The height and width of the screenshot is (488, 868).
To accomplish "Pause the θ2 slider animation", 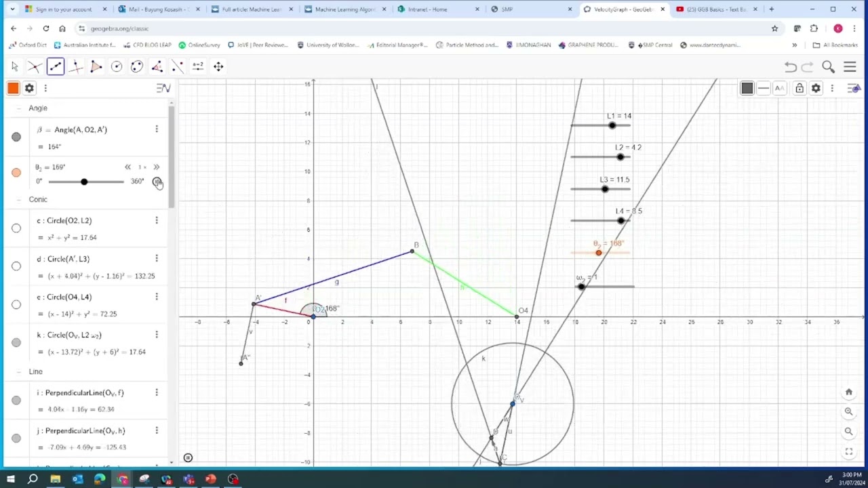I will pos(157,182).
